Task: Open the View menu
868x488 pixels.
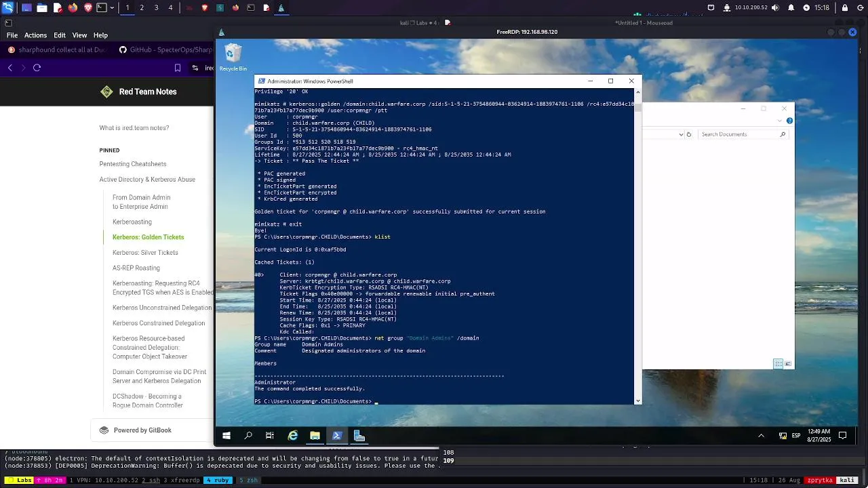Action: 79,35
